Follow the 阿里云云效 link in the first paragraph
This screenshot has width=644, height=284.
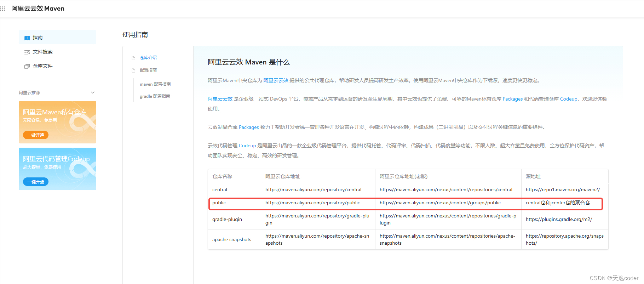[276, 80]
